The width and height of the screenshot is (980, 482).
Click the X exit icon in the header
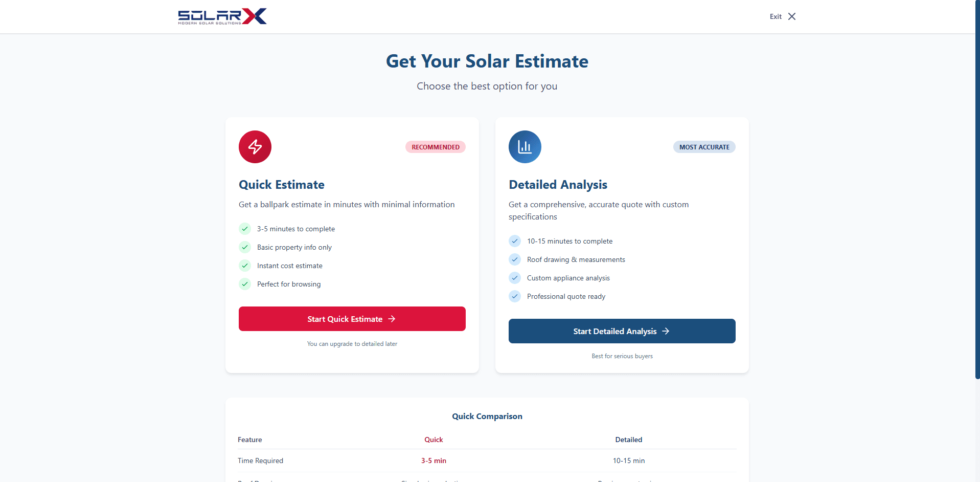point(792,16)
